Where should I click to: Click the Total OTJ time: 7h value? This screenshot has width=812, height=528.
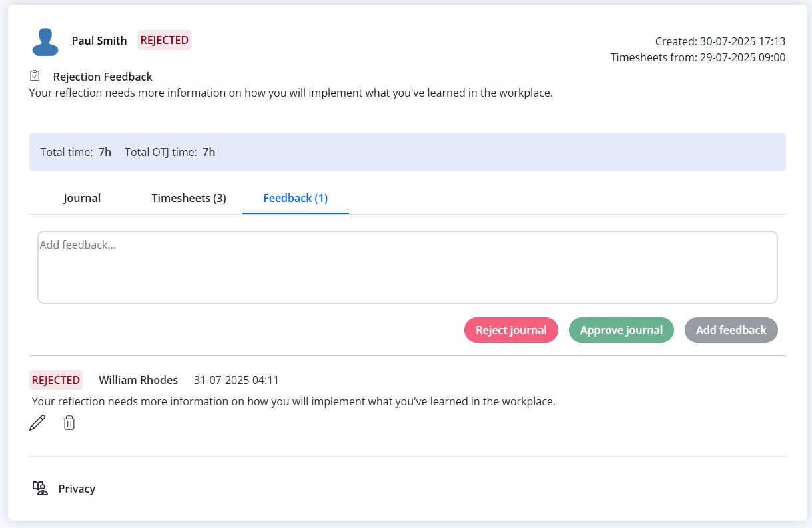(170, 152)
